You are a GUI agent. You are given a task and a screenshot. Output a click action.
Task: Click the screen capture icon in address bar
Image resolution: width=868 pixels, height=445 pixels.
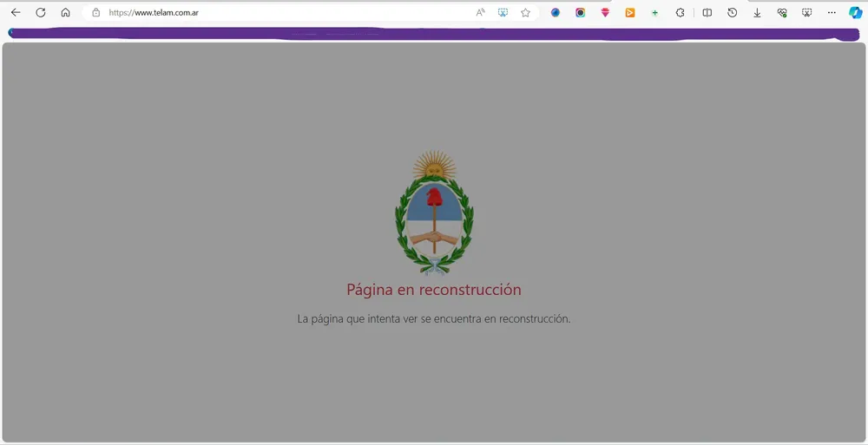pyautogui.click(x=503, y=13)
